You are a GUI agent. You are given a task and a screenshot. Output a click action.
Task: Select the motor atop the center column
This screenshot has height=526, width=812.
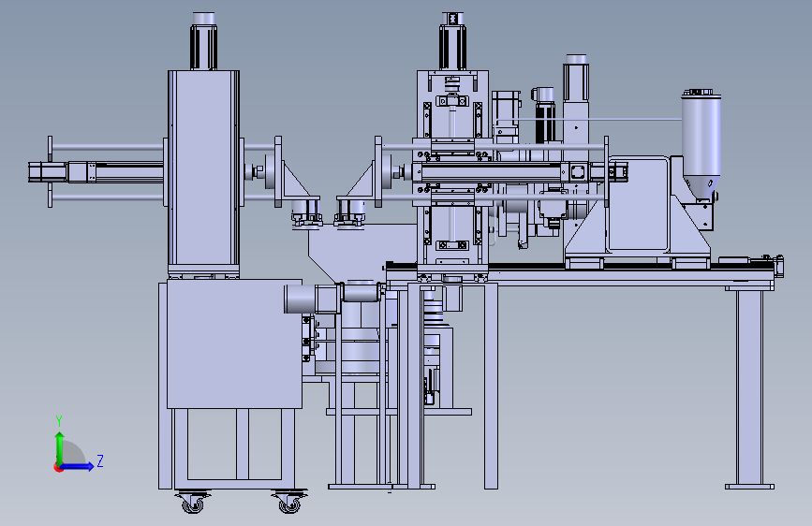click(452, 41)
